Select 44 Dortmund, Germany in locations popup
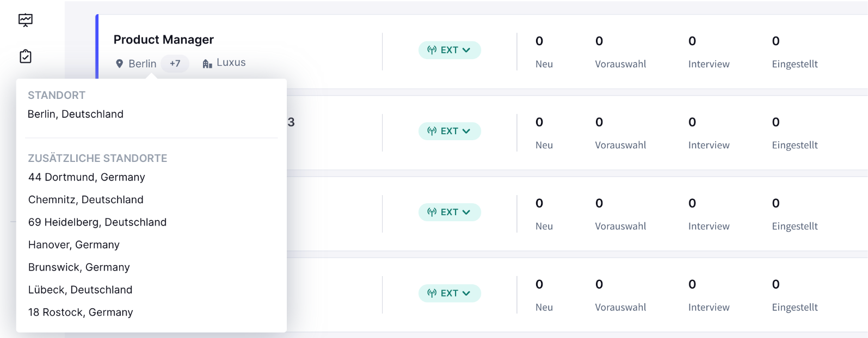 pyautogui.click(x=87, y=177)
